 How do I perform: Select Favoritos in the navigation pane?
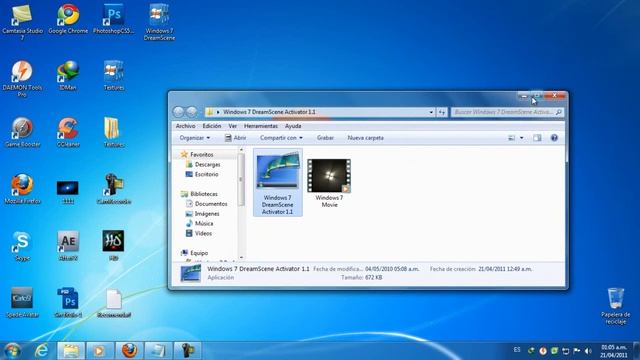(197, 155)
